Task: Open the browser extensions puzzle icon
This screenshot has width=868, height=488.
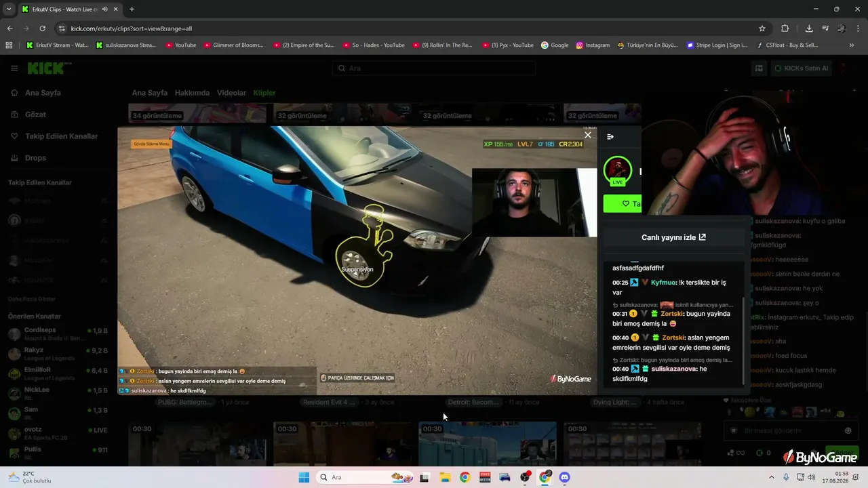Action: click(x=785, y=28)
